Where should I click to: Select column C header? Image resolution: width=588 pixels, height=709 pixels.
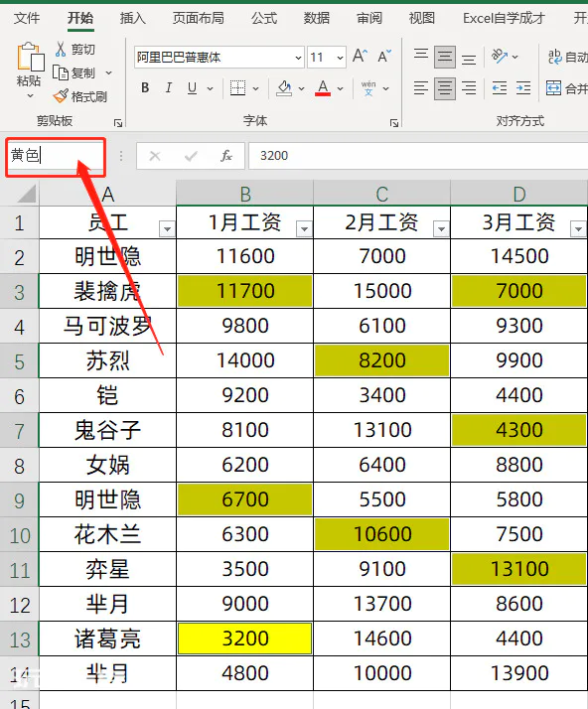(381, 194)
